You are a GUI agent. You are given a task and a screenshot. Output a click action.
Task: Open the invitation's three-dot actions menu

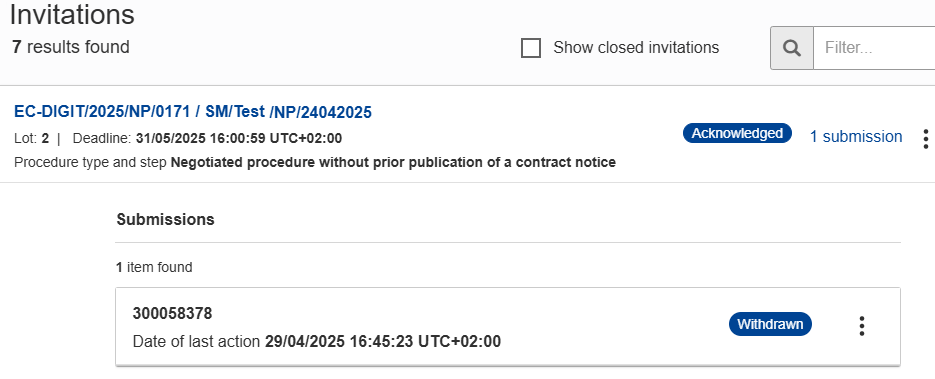(925, 138)
